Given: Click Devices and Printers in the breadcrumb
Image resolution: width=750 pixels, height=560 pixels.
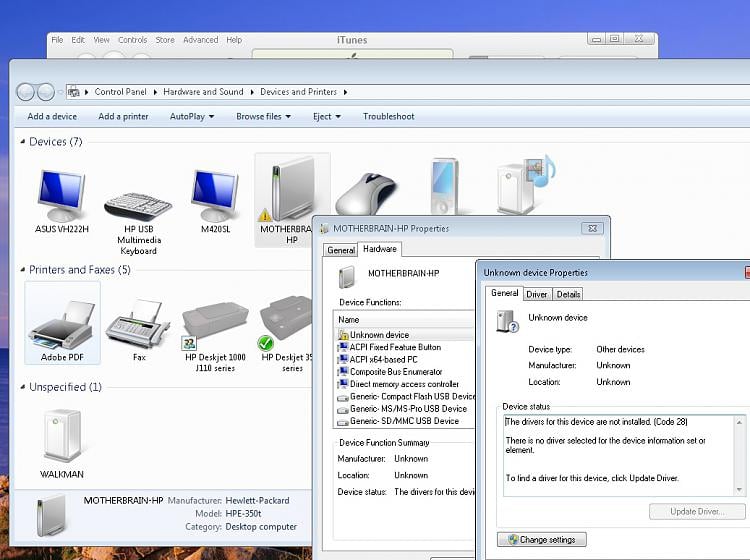Looking at the screenshot, I should point(298,92).
